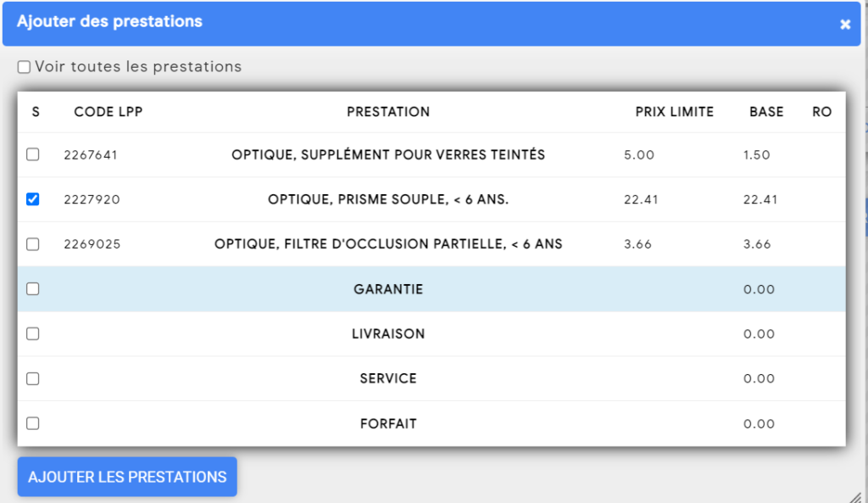Image resolution: width=868 pixels, height=503 pixels.
Task: Tick the GARANTIE checkbox
Action: pyautogui.click(x=33, y=288)
